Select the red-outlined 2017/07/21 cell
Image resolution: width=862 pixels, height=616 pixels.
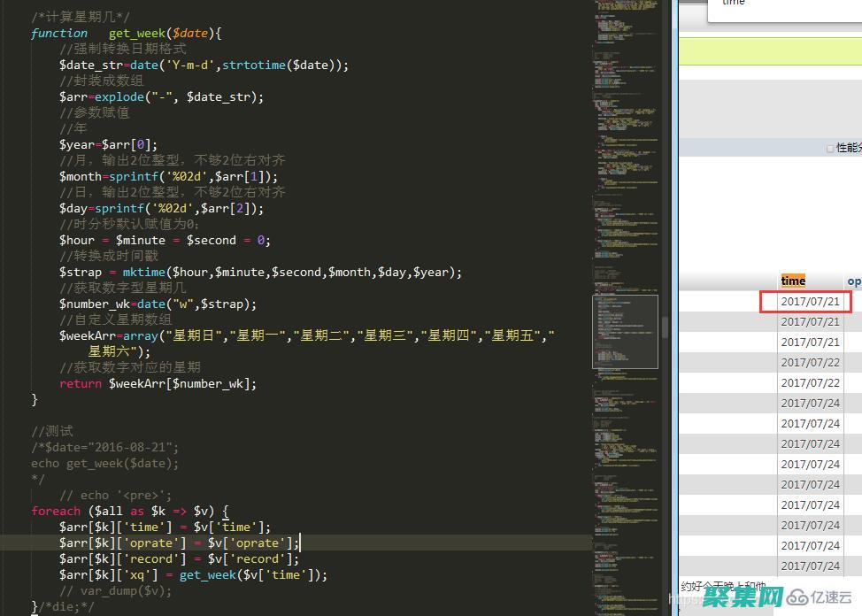809,302
